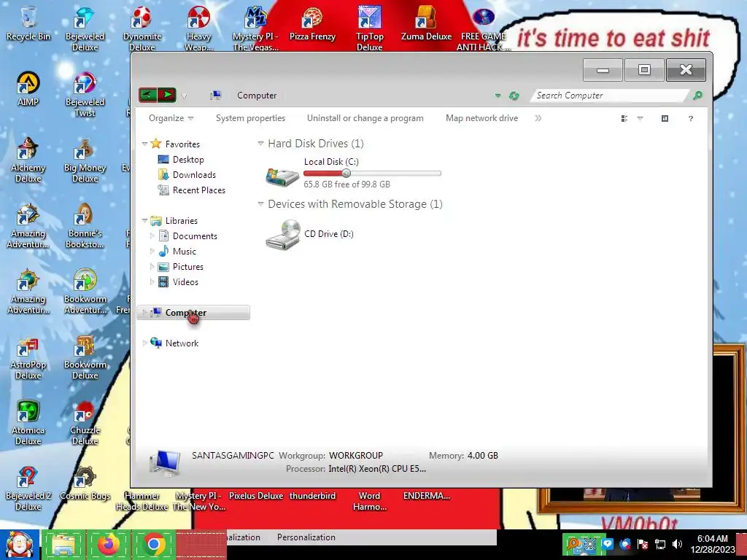This screenshot has height=560, width=747.
Task: Open Explorer help question mark
Action: (x=691, y=119)
